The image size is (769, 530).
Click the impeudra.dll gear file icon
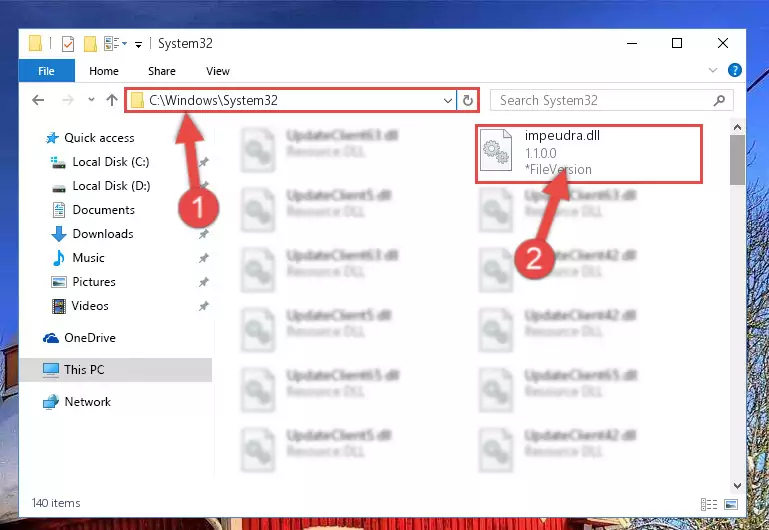pos(496,150)
